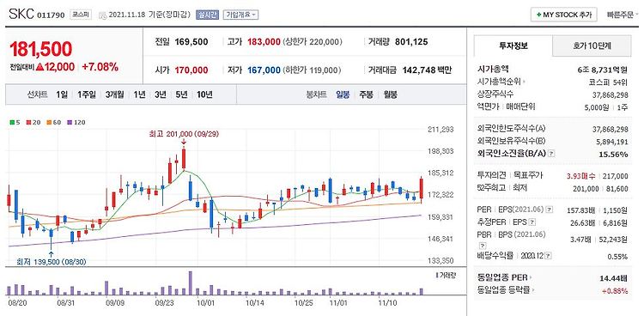Switch to the 투자정보 tab

(x=513, y=46)
